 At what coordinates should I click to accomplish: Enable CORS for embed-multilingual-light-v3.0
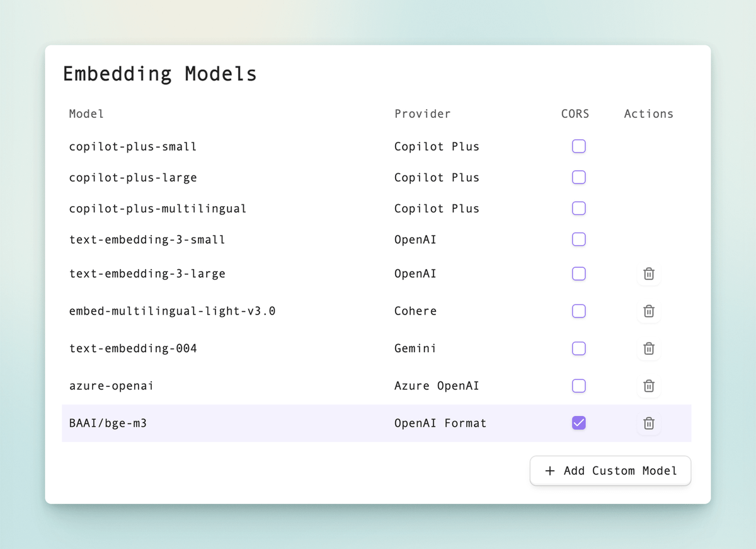tap(578, 311)
